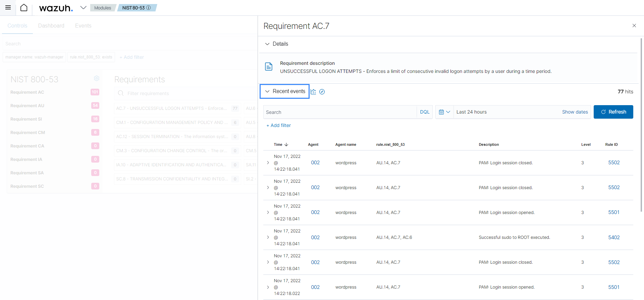Image resolution: width=644 pixels, height=300 pixels.
Task: Click the Add filter link in flyout
Action: click(x=278, y=125)
